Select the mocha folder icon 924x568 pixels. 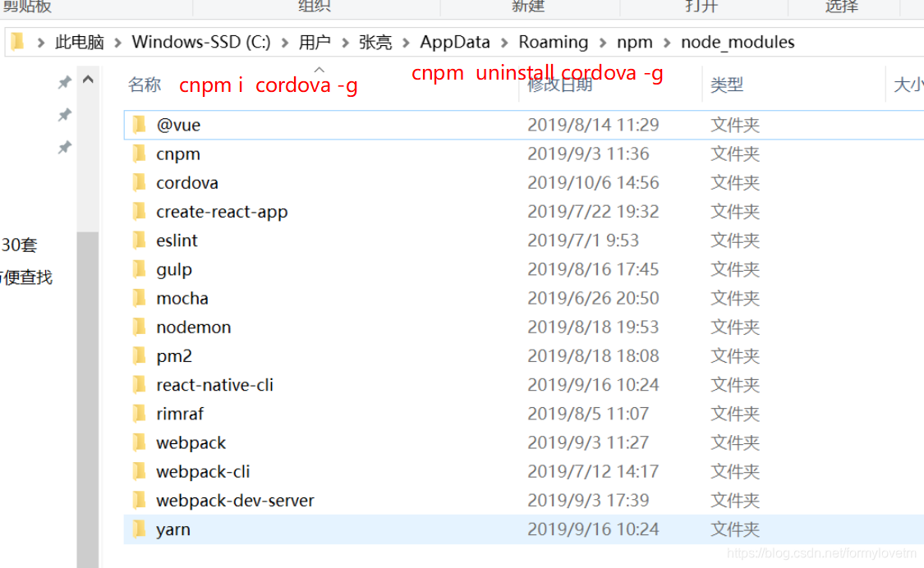click(x=140, y=298)
